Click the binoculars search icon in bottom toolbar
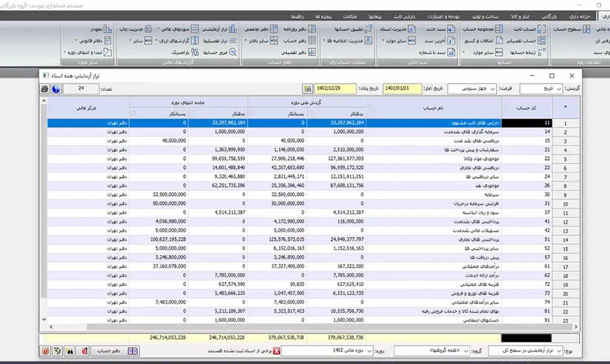The image size is (610, 364). pos(70,351)
